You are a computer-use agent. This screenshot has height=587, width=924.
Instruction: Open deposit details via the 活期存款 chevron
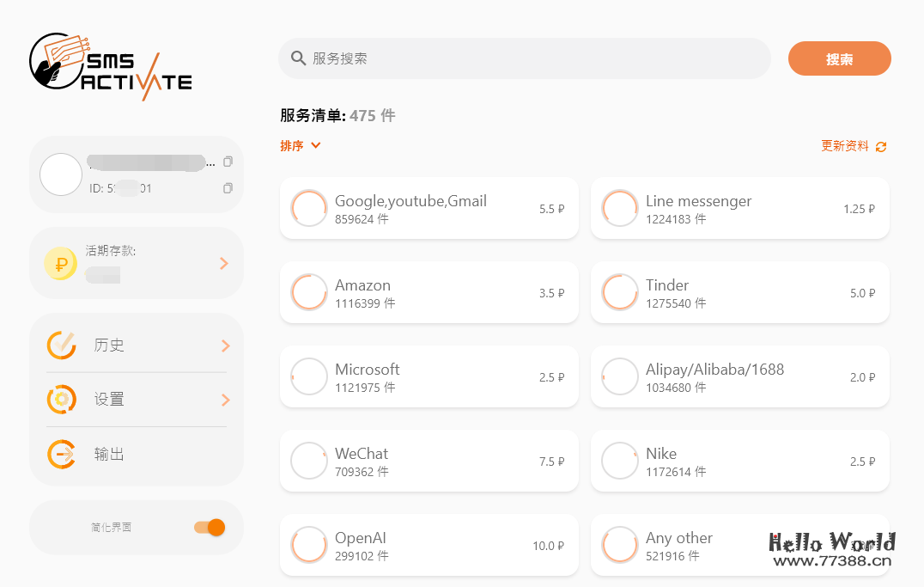(223, 263)
